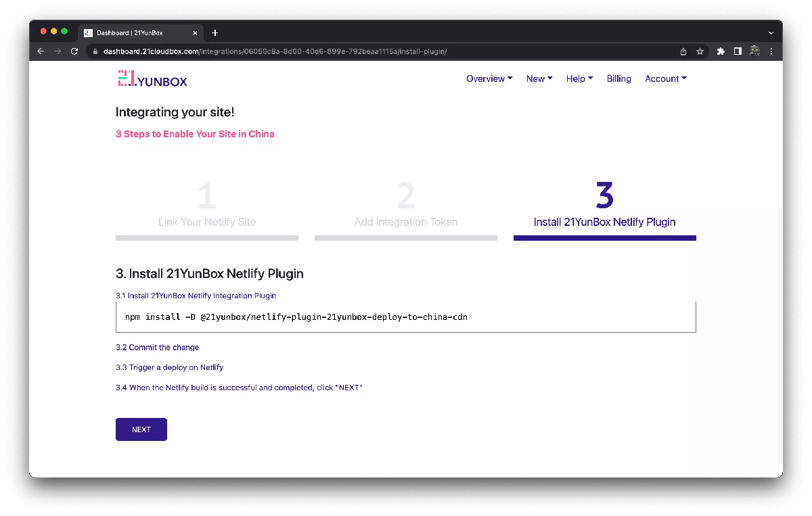The height and width of the screenshot is (516, 812).
Task: Toggle the browser side panel icon
Action: [x=738, y=51]
